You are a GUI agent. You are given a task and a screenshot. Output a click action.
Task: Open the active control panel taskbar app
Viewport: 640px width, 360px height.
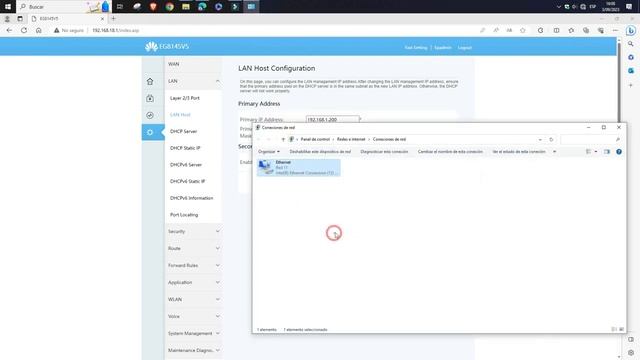click(251, 7)
